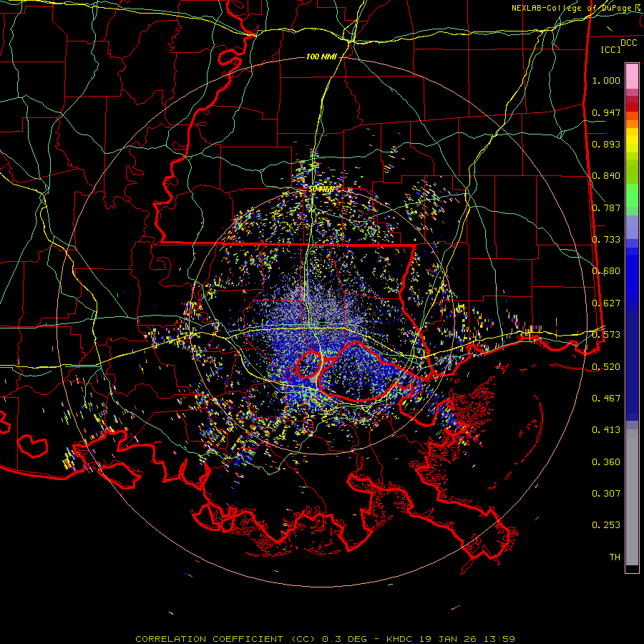Viewport: 644px width, 644px height.
Task: Click the 0.253 legend value
Action: click(x=606, y=525)
